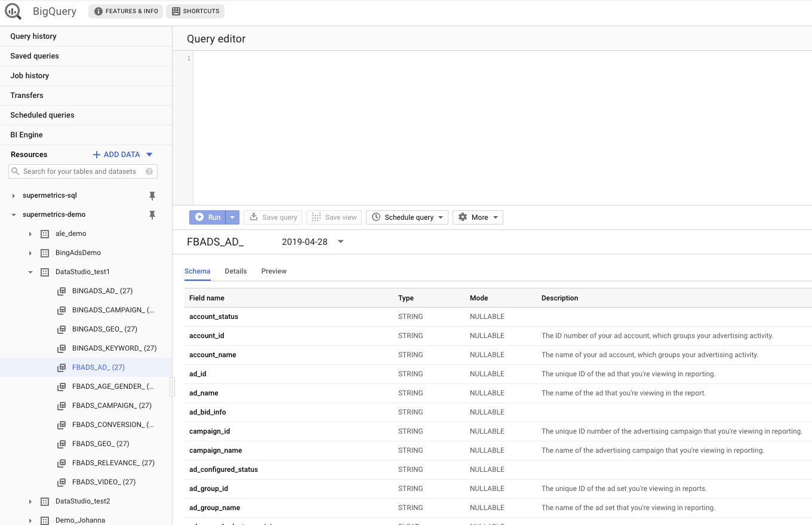Open the ADD DATA dropdown arrow
812x525 pixels.
point(150,154)
